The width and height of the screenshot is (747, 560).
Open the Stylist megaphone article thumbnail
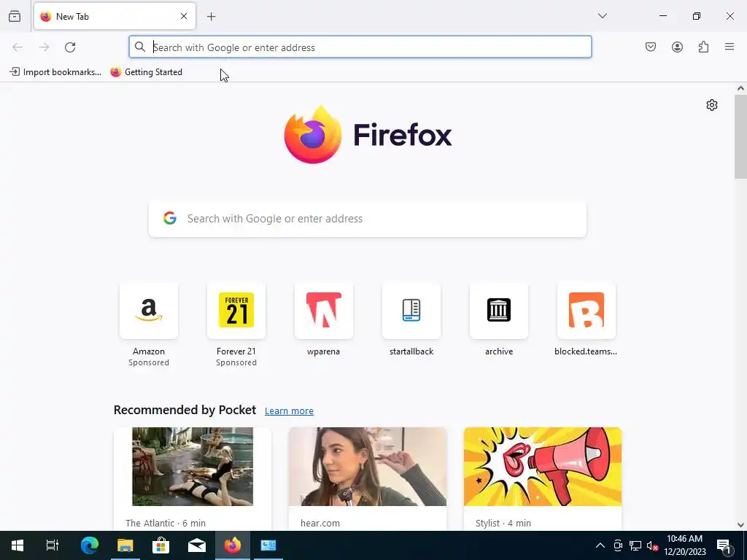pos(543,467)
